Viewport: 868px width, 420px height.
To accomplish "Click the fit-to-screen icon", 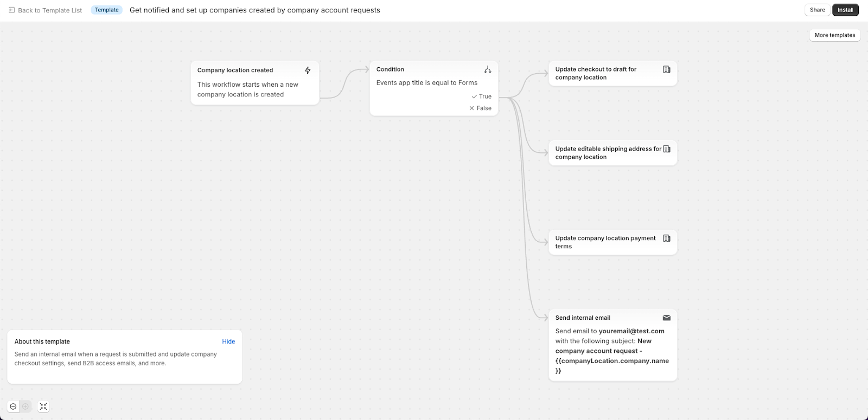I will coord(43,406).
